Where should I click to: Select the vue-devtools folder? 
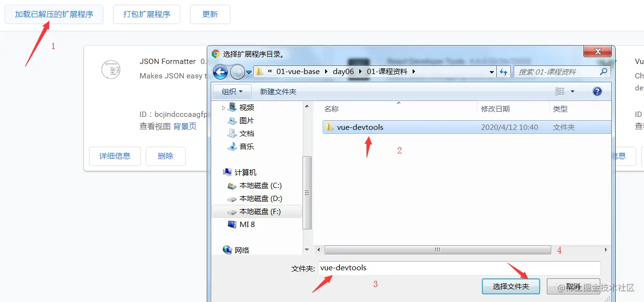tap(467, 127)
